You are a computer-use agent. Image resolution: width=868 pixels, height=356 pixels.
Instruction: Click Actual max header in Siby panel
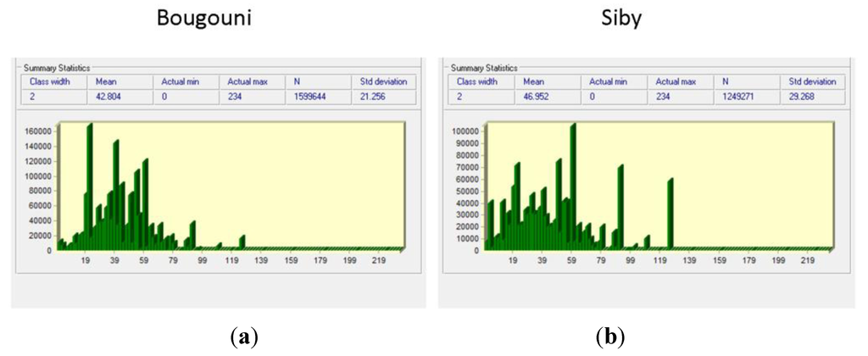pyautogui.click(x=676, y=82)
